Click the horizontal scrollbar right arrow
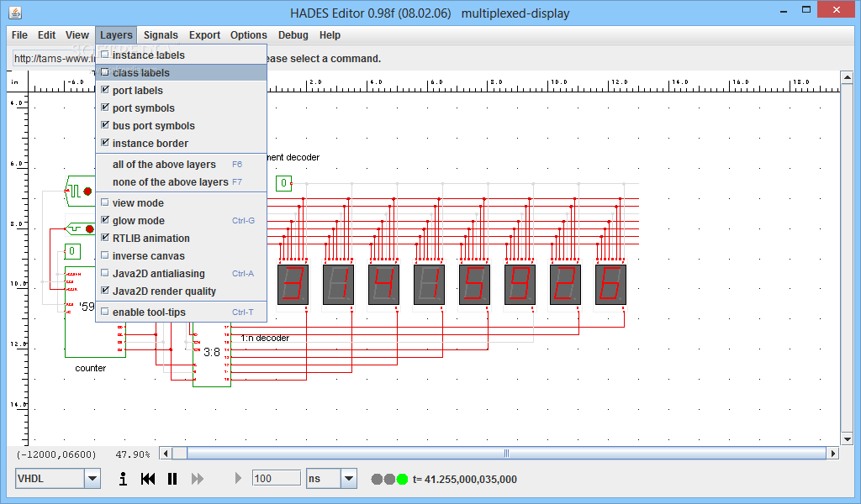Screen dimensions: 861x504 point(833,453)
